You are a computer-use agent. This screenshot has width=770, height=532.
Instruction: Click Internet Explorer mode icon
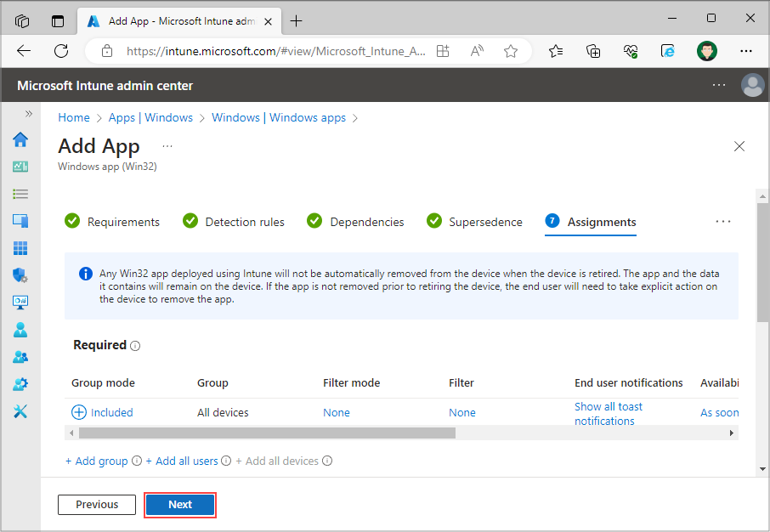pos(668,51)
